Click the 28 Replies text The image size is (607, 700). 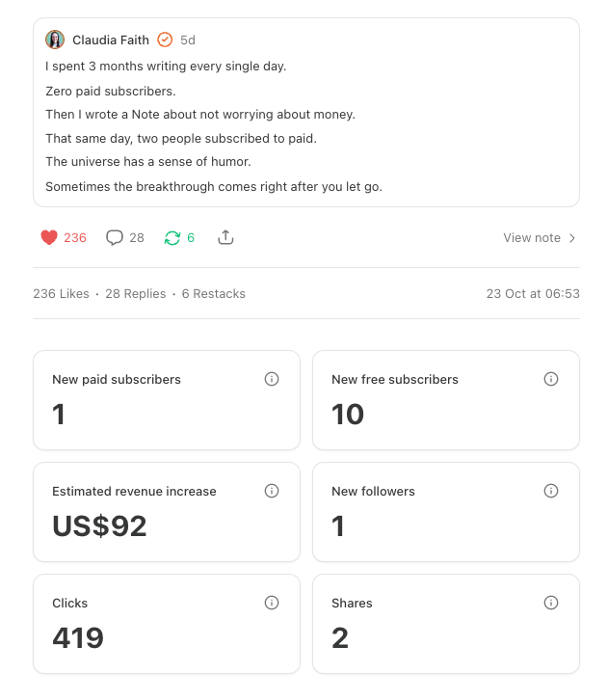click(x=136, y=294)
